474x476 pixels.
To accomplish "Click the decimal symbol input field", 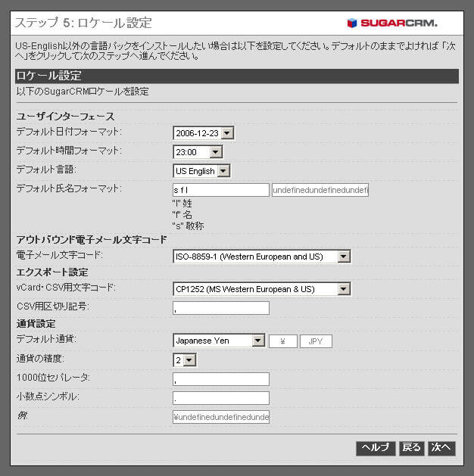I will (220, 398).
